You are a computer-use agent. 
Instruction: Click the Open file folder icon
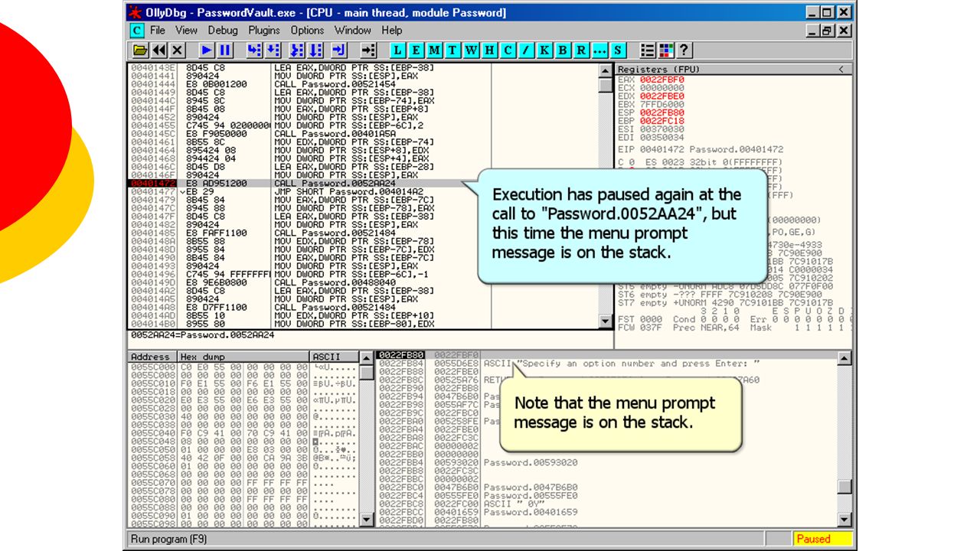[141, 51]
